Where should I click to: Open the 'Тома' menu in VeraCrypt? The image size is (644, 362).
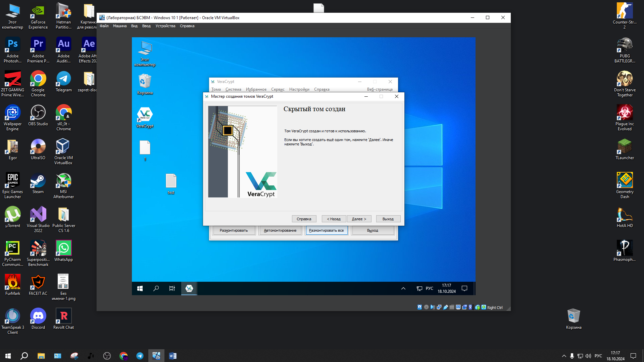click(x=216, y=89)
